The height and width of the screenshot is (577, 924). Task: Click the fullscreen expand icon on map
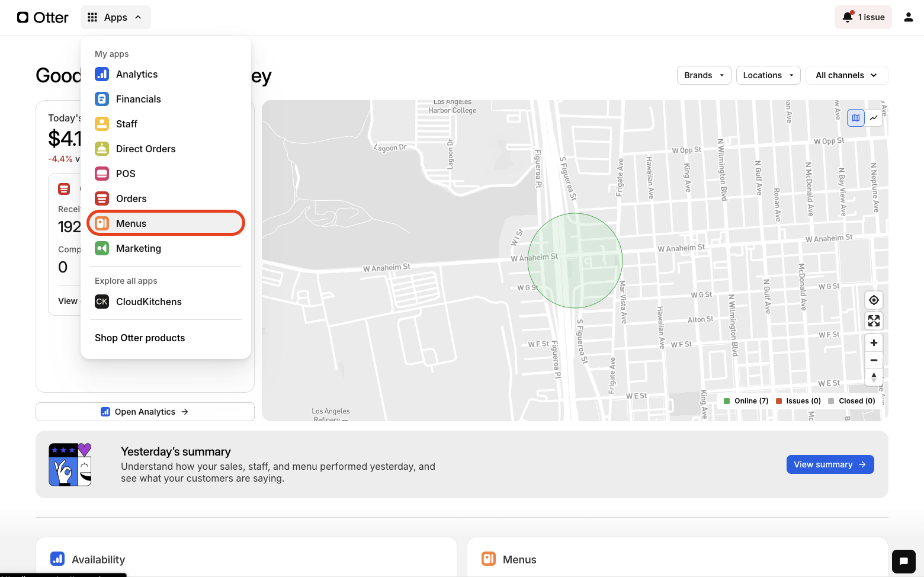coord(874,321)
